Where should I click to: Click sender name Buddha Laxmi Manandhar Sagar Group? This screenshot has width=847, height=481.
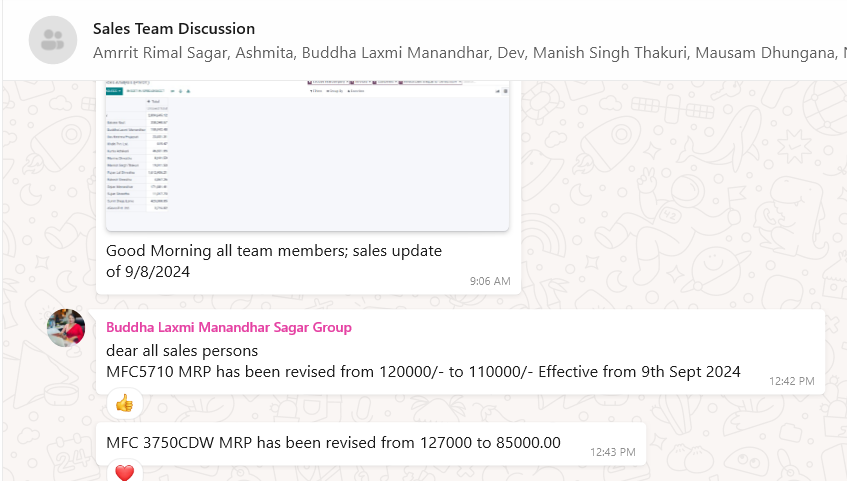pyautogui.click(x=228, y=327)
